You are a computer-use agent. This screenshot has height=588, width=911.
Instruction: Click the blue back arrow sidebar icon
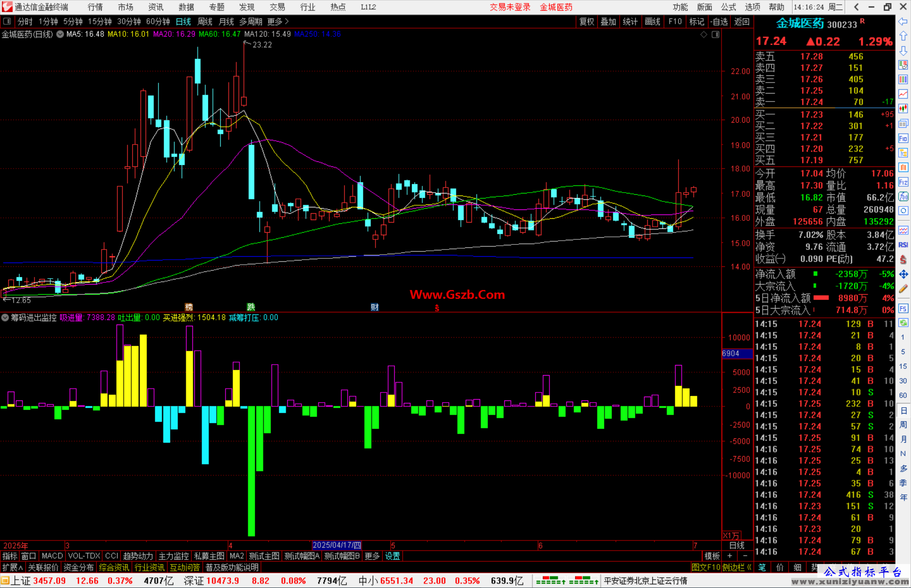[903, 21]
